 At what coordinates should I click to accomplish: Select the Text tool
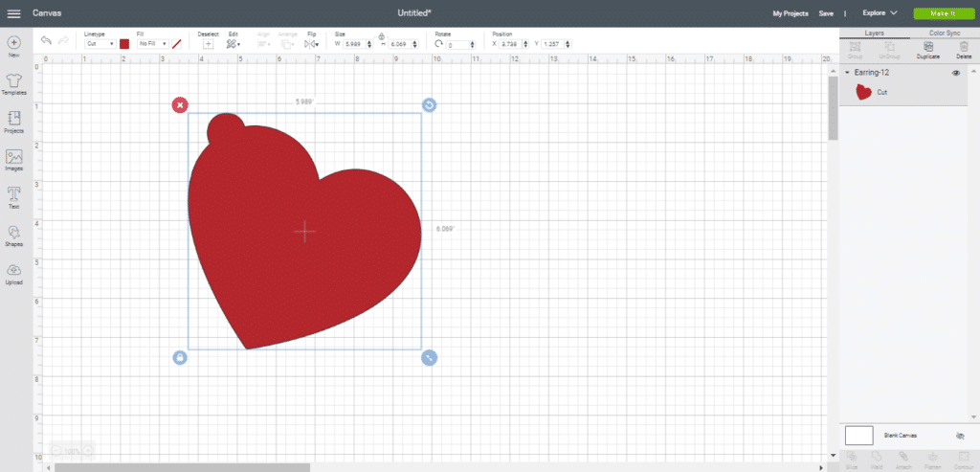pyautogui.click(x=14, y=196)
